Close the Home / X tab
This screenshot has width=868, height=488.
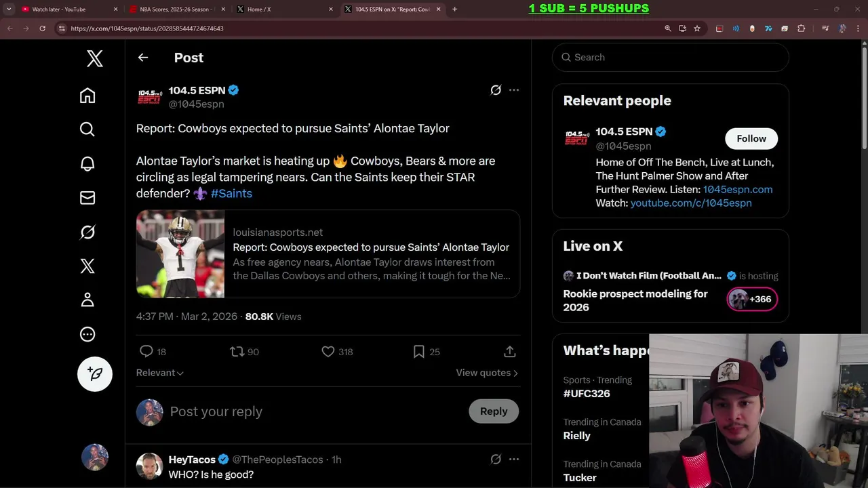331,9
